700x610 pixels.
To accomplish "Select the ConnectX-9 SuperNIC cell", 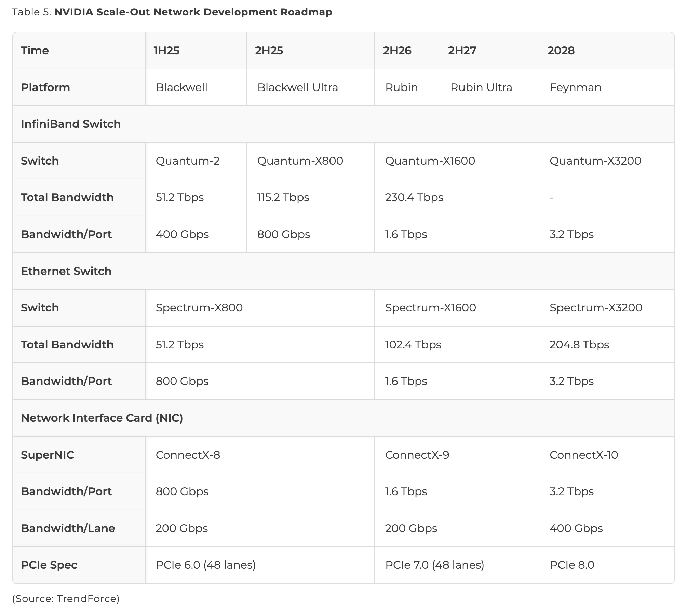I will pyautogui.click(x=417, y=455).
